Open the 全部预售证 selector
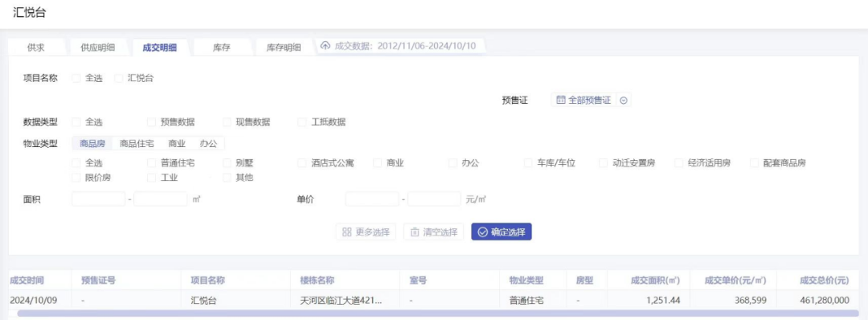This screenshot has width=868, height=320. (584, 101)
